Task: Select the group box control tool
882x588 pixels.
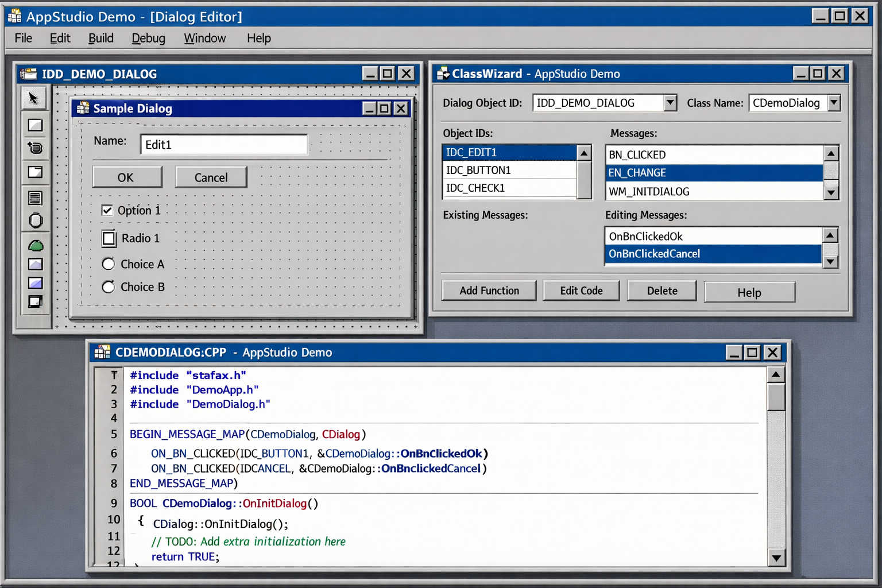Action: 34,220
